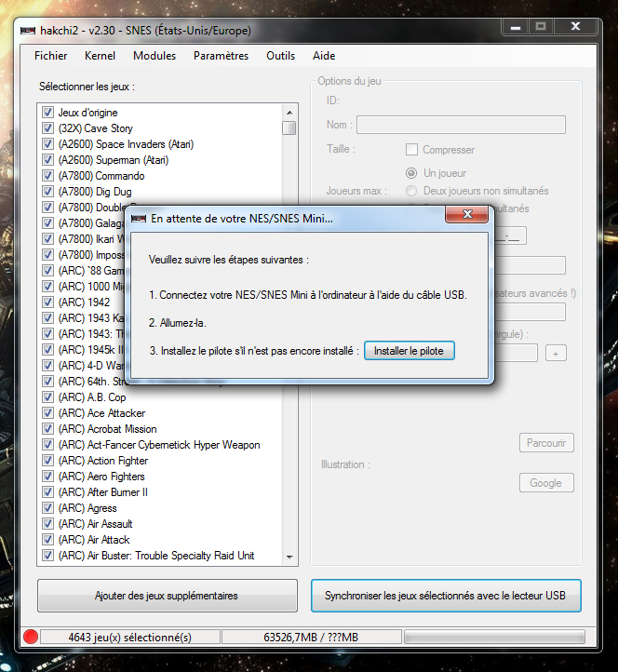Viewport: 618px width, 672px height.
Task: Open the Paramètres menu
Action: (x=221, y=56)
